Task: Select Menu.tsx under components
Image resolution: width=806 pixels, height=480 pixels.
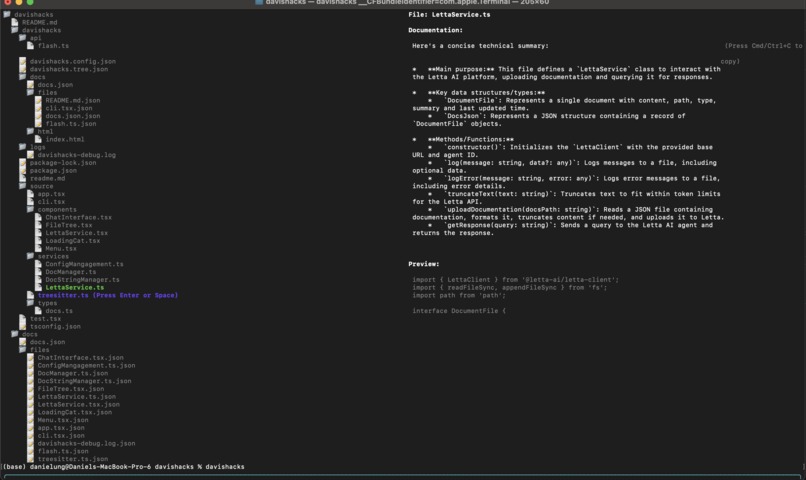Action: [61, 248]
